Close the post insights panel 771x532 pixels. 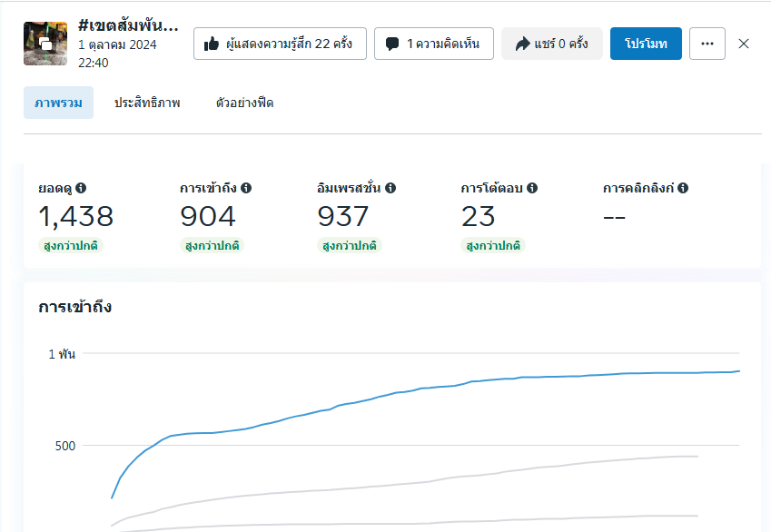[x=744, y=44]
